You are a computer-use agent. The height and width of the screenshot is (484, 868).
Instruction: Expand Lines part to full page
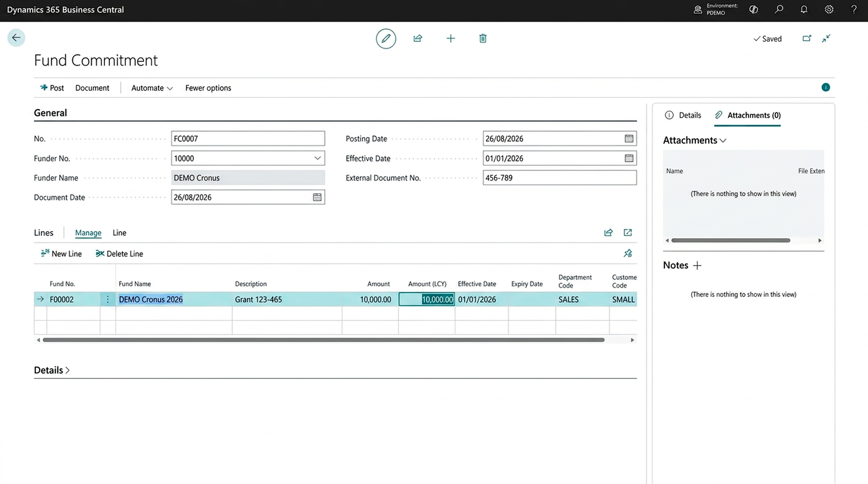[x=628, y=233]
